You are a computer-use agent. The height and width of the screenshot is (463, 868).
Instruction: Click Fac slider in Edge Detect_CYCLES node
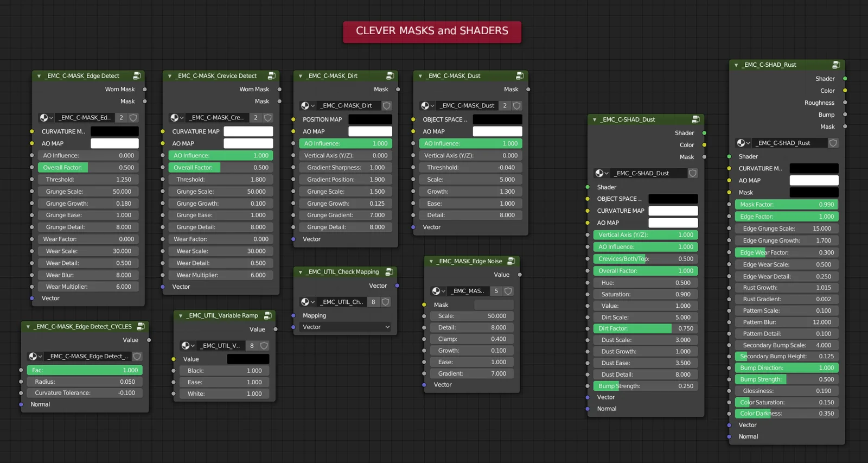pos(85,370)
